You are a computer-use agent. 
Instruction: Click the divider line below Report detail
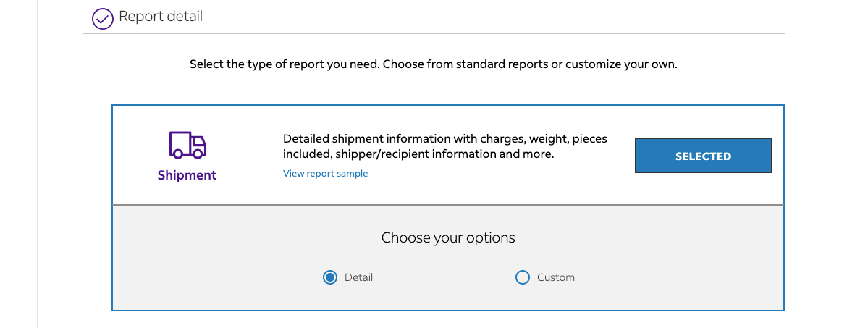tap(433, 33)
